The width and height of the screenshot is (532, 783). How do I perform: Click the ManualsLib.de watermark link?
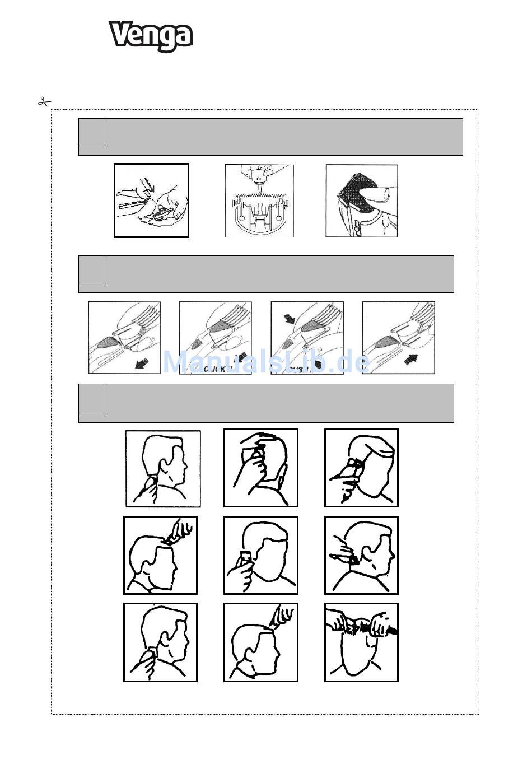267,362
